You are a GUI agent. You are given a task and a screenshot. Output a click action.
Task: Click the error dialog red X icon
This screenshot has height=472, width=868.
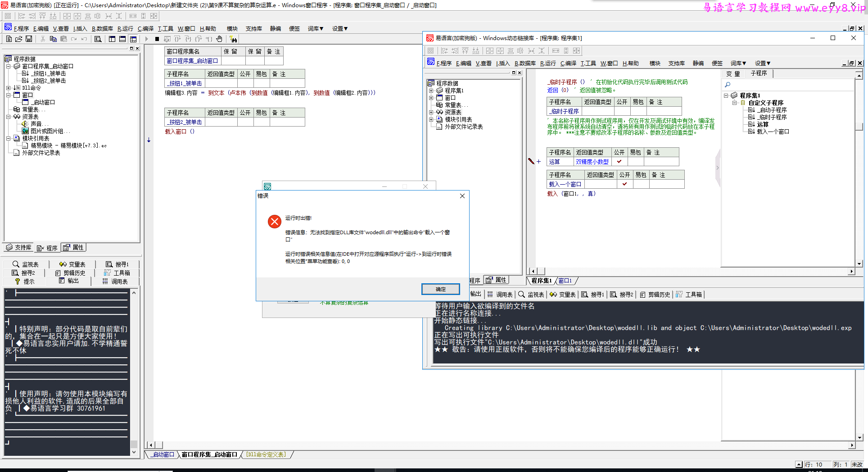click(275, 221)
